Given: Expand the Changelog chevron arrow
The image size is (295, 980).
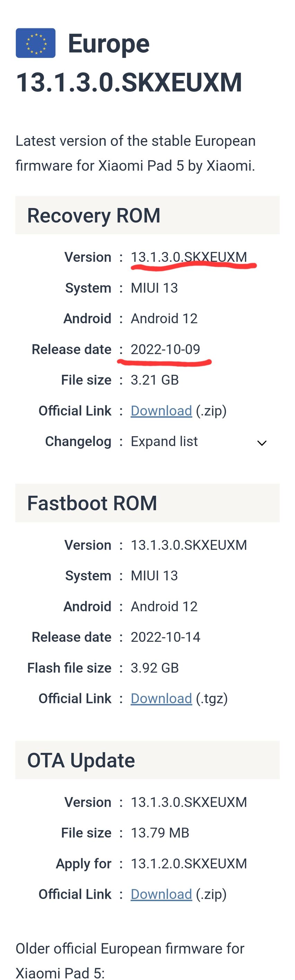Looking at the screenshot, I should coord(261,443).
